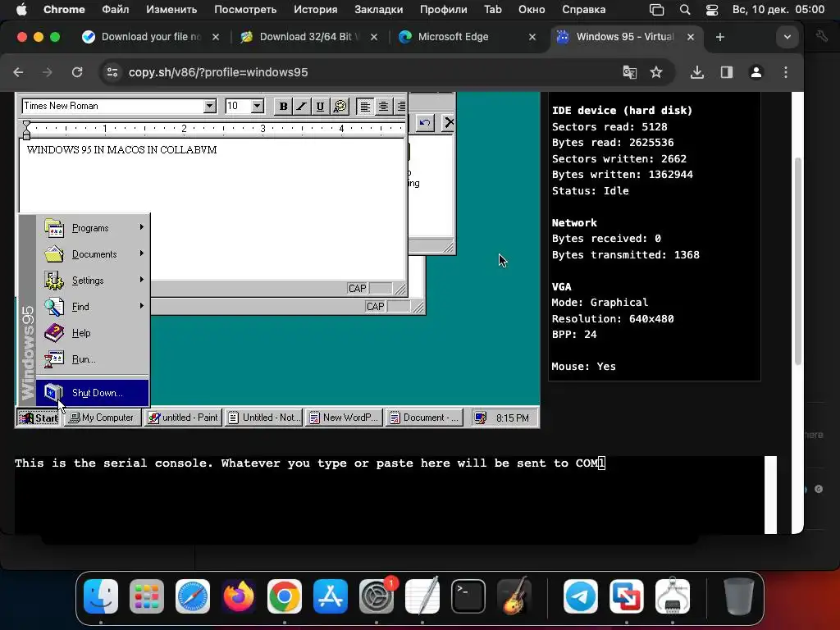
Task: Toggle Italic in WordPad toolbar
Action: coord(302,106)
